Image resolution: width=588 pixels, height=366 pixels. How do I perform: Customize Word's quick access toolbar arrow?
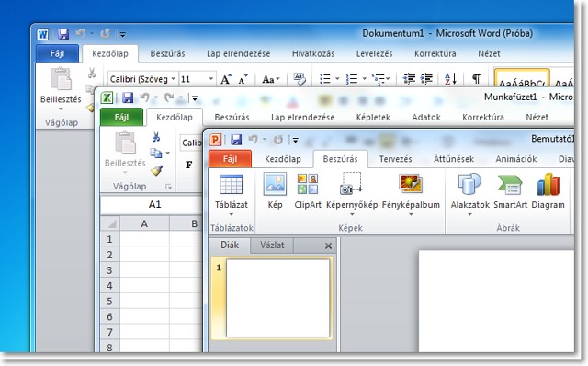(x=122, y=35)
